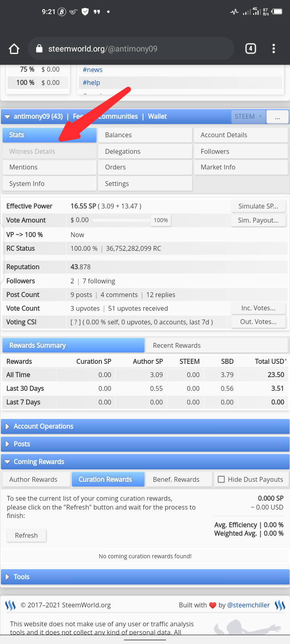Click the Refresh button
Viewport: 290px width, 644px height.
pos(26,535)
